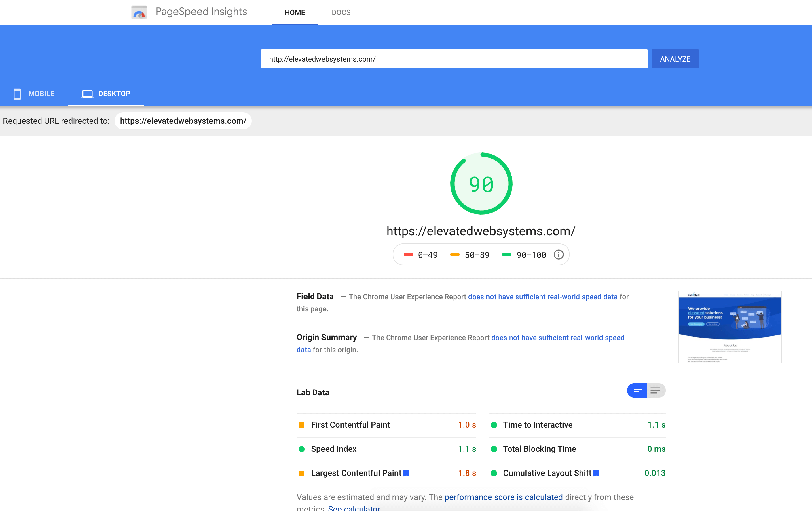
Task: Click the desktop laptop icon
Action: (x=87, y=94)
